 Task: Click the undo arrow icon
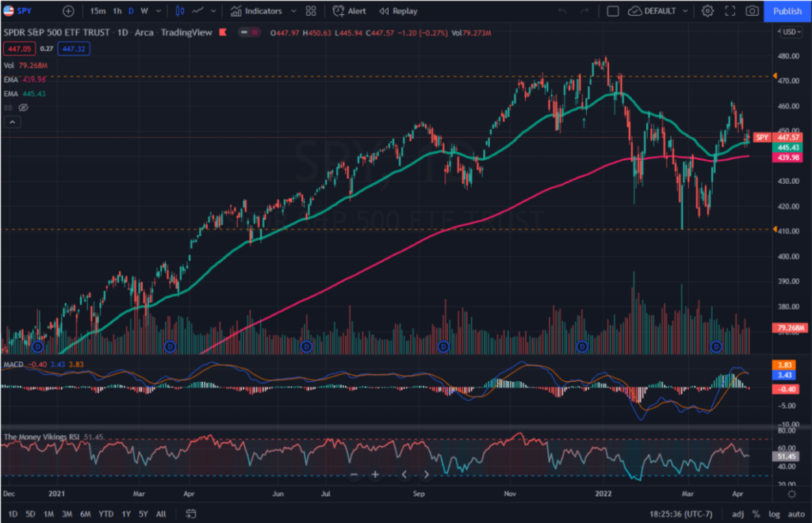click(x=562, y=11)
